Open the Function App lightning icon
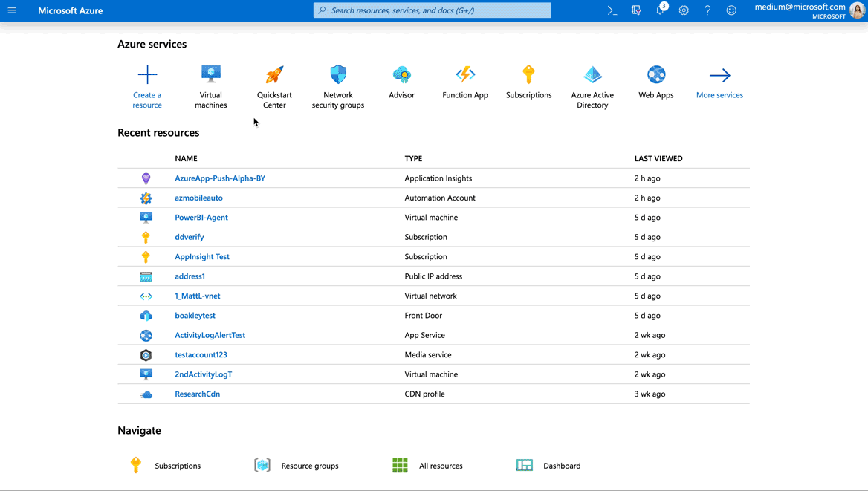 coord(465,74)
